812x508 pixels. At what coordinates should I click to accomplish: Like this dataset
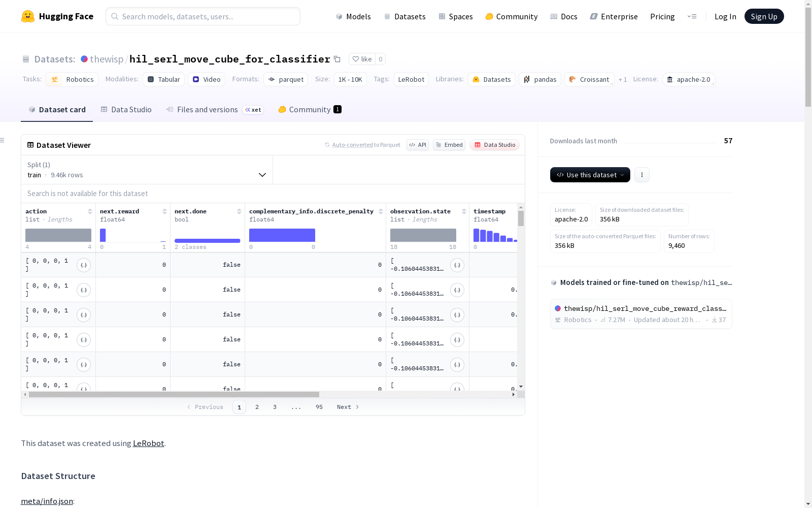coord(362,59)
